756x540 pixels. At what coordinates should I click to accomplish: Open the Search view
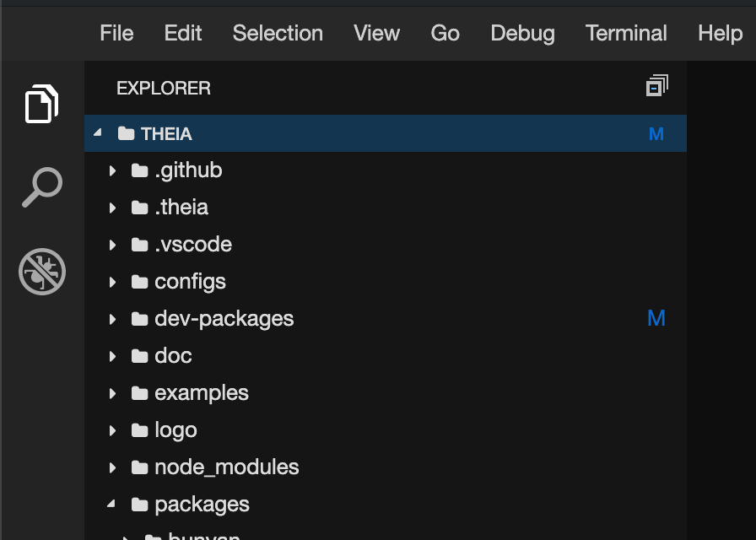click(40, 186)
